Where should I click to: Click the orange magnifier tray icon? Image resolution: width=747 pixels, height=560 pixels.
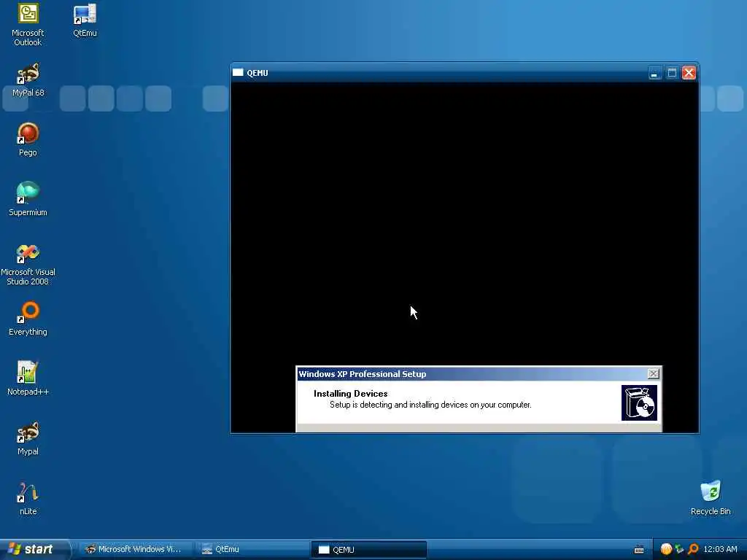(693, 550)
